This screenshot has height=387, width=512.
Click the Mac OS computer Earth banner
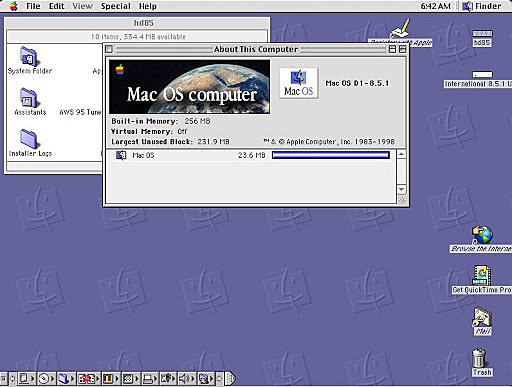point(189,87)
